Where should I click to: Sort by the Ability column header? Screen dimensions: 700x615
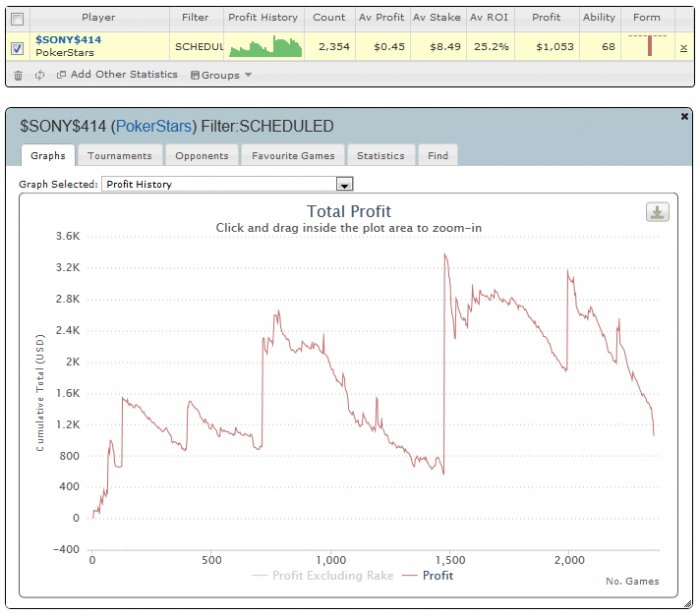tap(599, 17)
